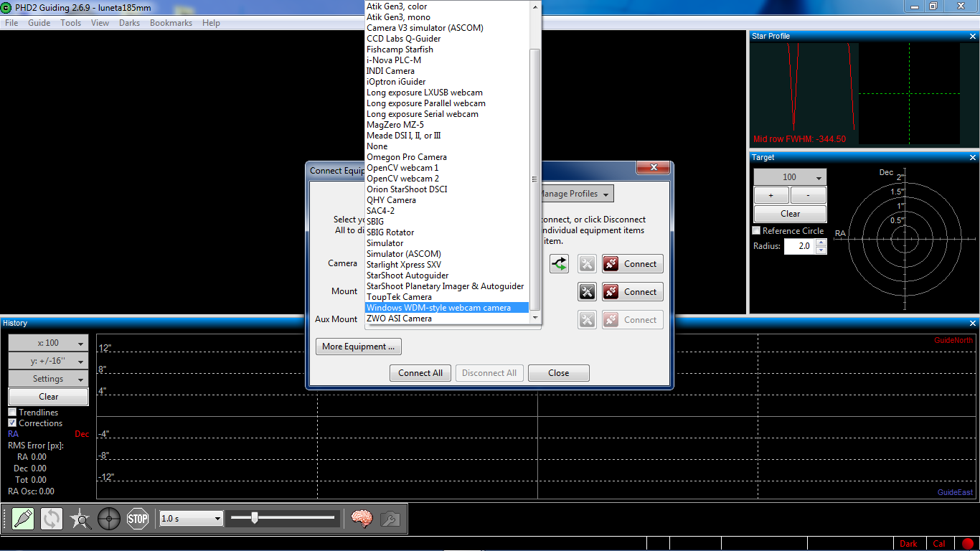Open the View menu
The height and width of the screenshot is (551, 980).
click(100, 23)
